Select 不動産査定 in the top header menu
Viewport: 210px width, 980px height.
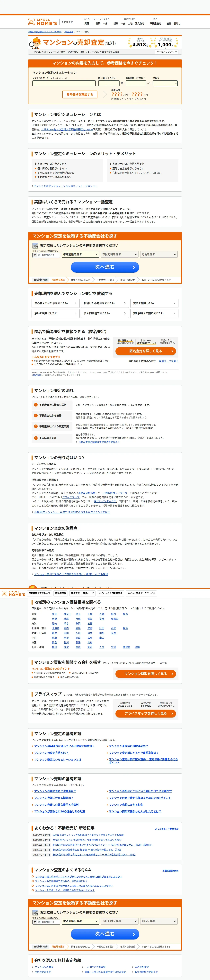click(155, 24)
